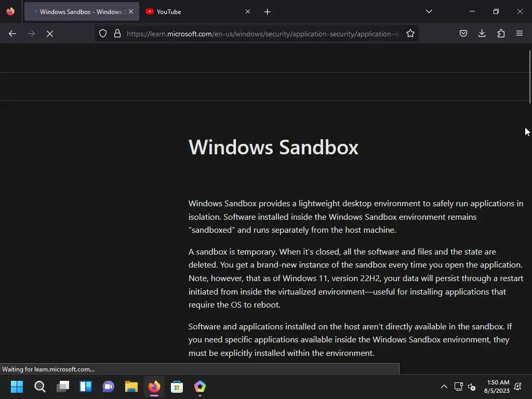Click the page vertical scrollbar
Viewport: 532px width, 399px height.
[529, 76]
